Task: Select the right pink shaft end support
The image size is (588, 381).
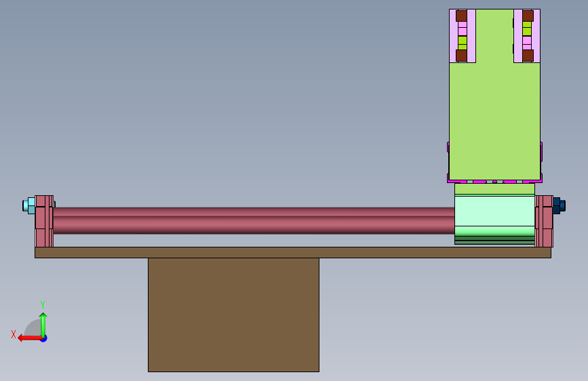Action: click(544, 221)
